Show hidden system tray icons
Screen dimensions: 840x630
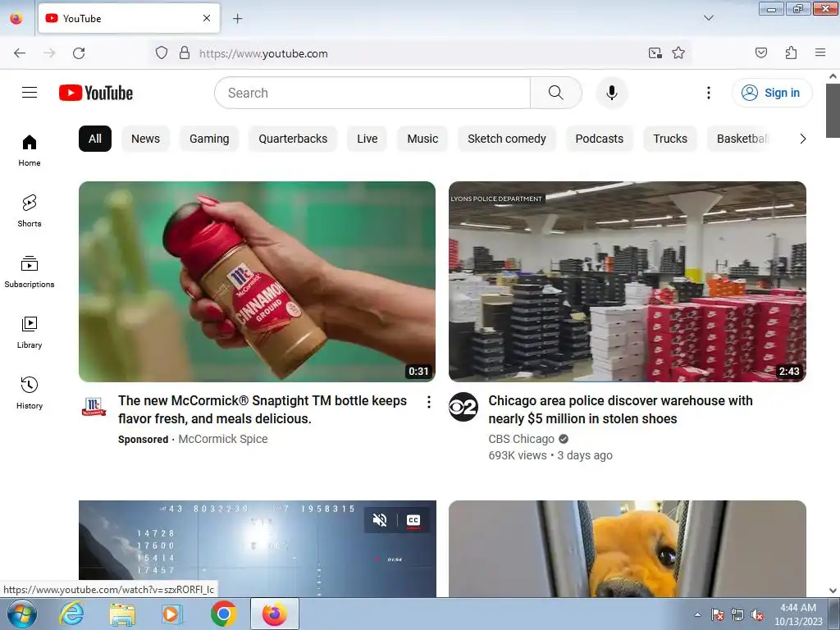(697, 614)
